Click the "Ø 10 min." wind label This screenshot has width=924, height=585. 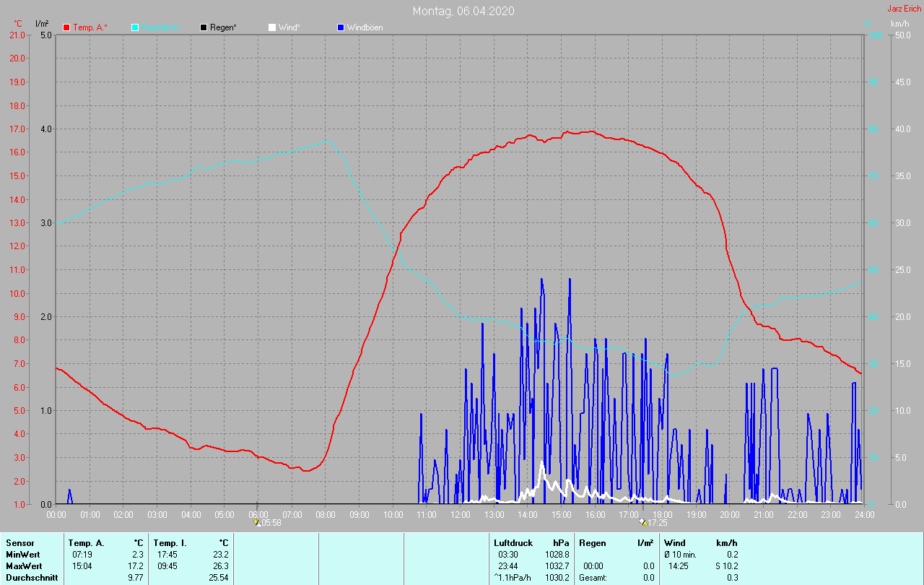(x=681, y=554)
